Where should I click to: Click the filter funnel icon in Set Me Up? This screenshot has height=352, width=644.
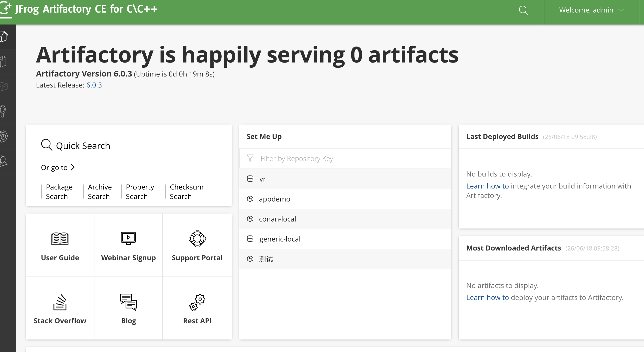click(x=250, y=158)
